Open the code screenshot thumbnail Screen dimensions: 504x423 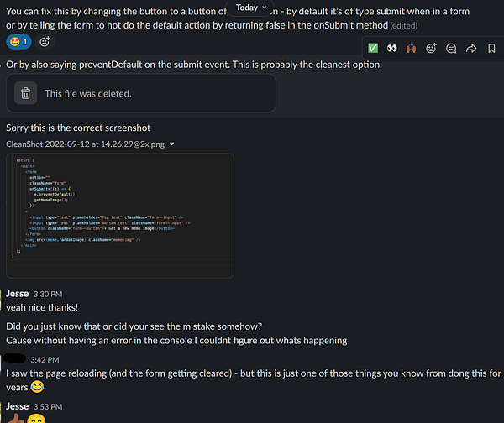coord(119,214)
